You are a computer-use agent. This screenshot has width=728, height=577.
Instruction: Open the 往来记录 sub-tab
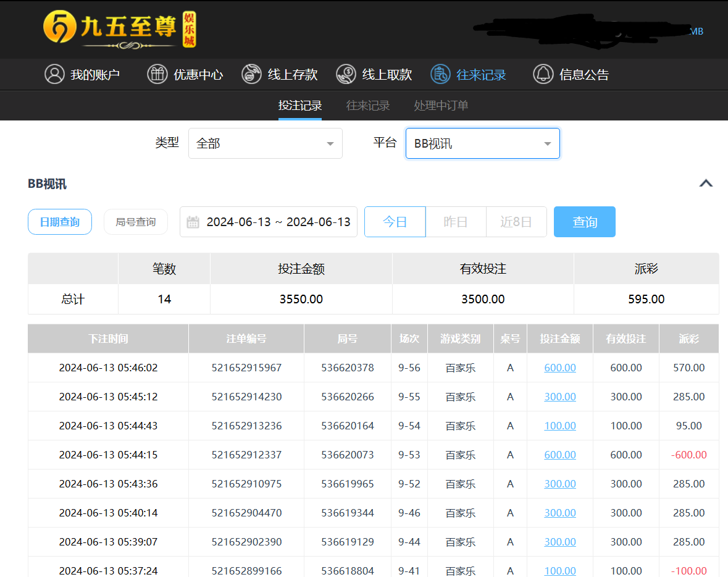[x=368, y=106]
